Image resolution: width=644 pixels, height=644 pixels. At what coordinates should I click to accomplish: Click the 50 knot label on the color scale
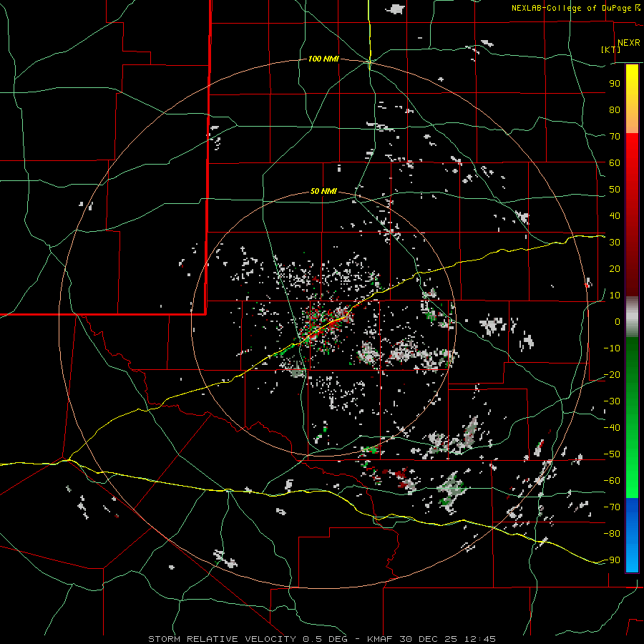point(615,190)
